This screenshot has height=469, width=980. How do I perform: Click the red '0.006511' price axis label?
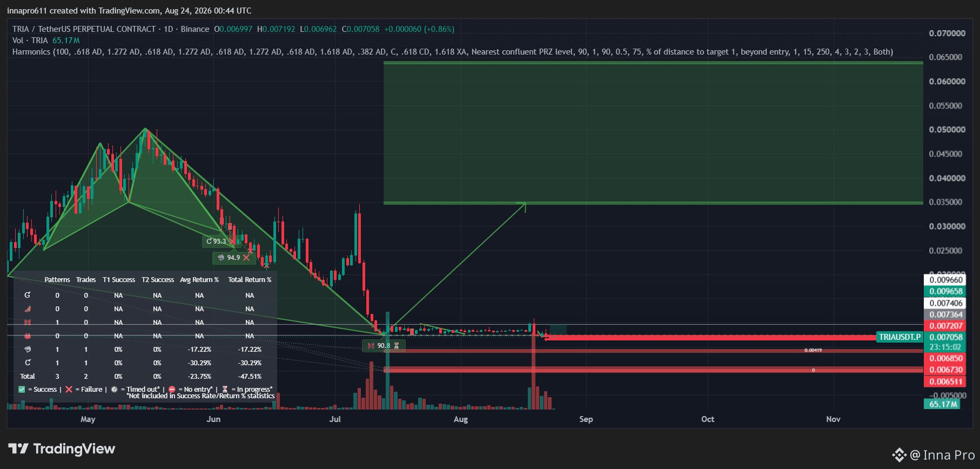click(945, 381)
